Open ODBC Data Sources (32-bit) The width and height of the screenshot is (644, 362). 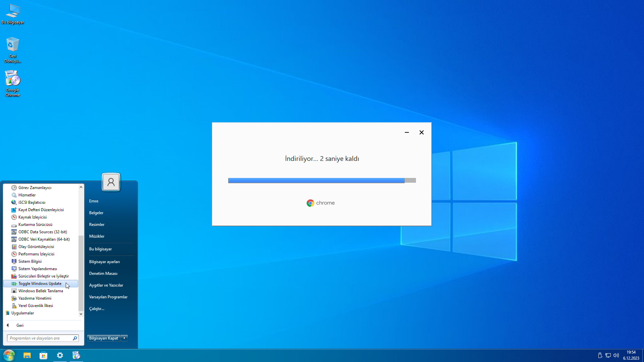point(41,232)
